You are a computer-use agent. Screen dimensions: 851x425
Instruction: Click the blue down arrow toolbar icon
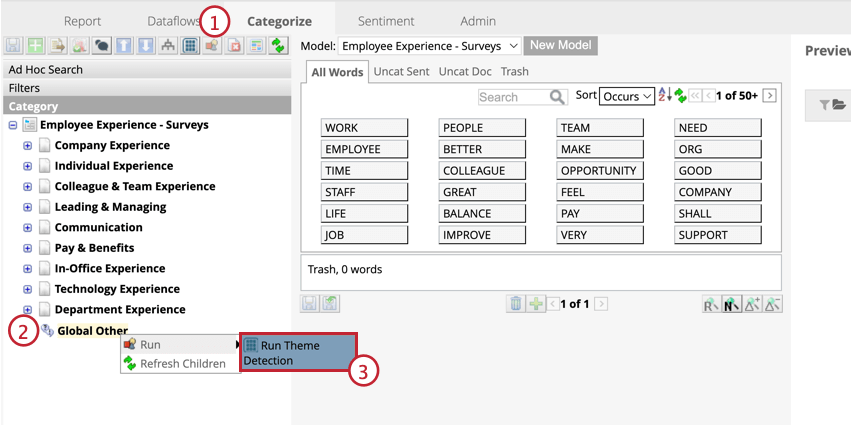[x=145, y=46]
